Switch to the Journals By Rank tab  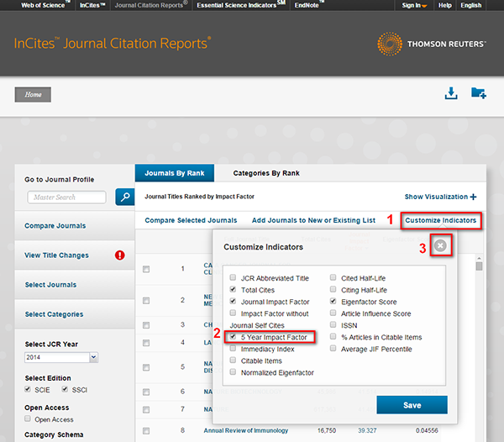(175, 173)
